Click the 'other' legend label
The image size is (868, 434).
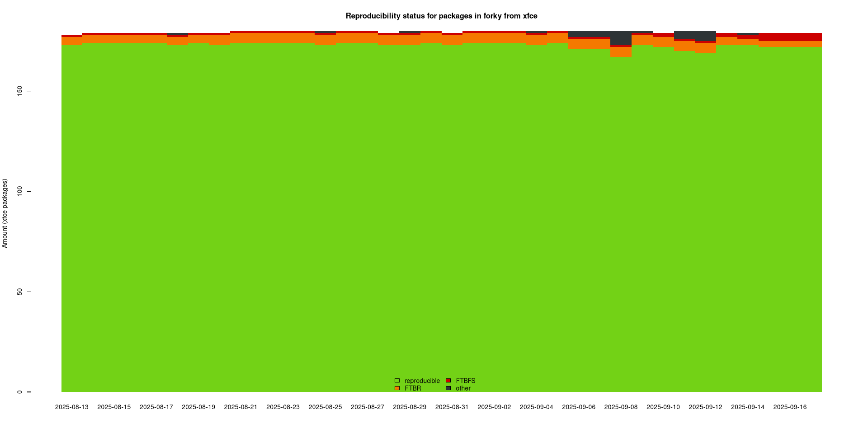point(463,388)
